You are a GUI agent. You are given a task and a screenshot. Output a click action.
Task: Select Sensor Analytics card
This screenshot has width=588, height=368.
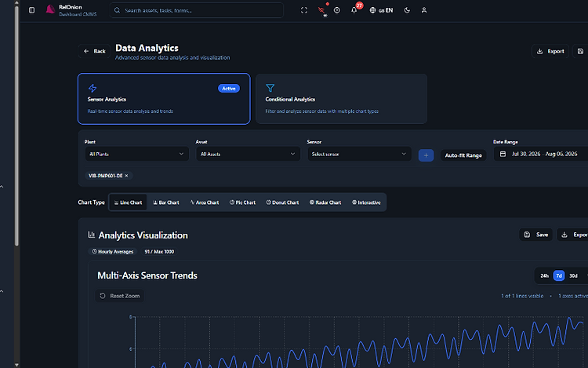tap(164, 99)
